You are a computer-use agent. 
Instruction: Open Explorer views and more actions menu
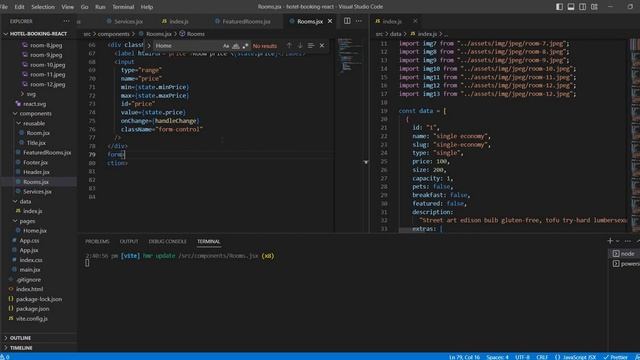coord(66,21)
